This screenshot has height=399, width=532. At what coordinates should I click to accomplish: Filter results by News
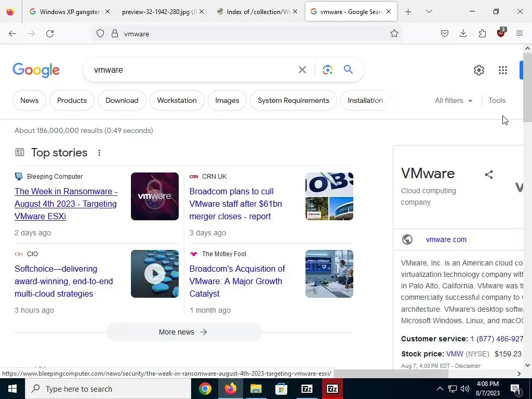[29, 100]
